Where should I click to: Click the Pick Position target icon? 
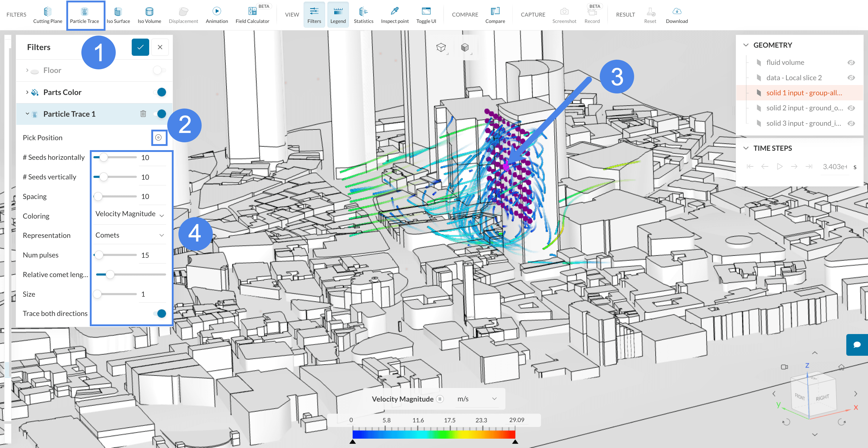tap(158, 137)
